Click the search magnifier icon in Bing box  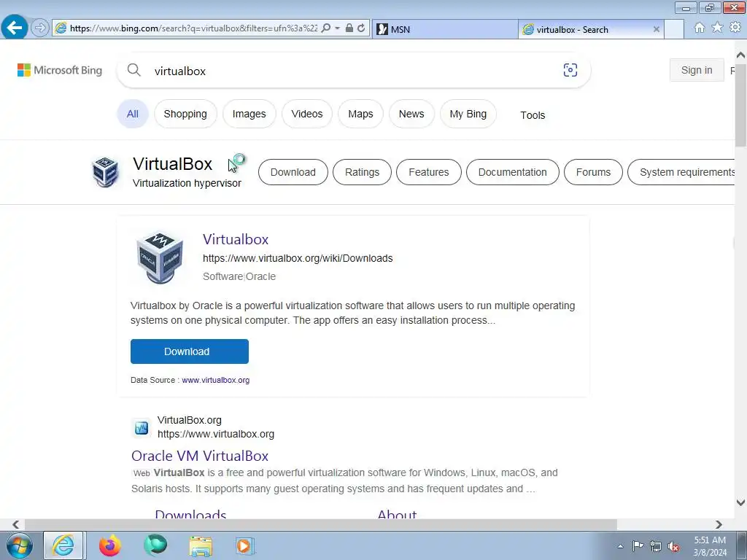[134, 71]
